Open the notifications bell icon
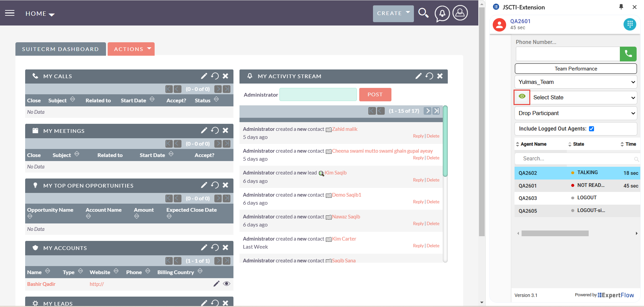Viewport: 644px width, 307px height. [x=442, y=13]
